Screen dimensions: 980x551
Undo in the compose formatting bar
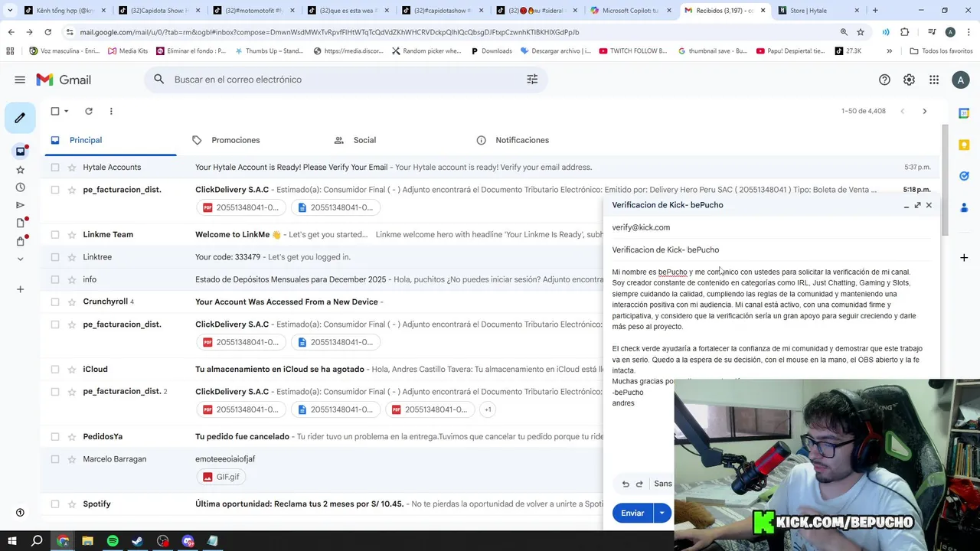pyautogui.click(x=626, y=484)
